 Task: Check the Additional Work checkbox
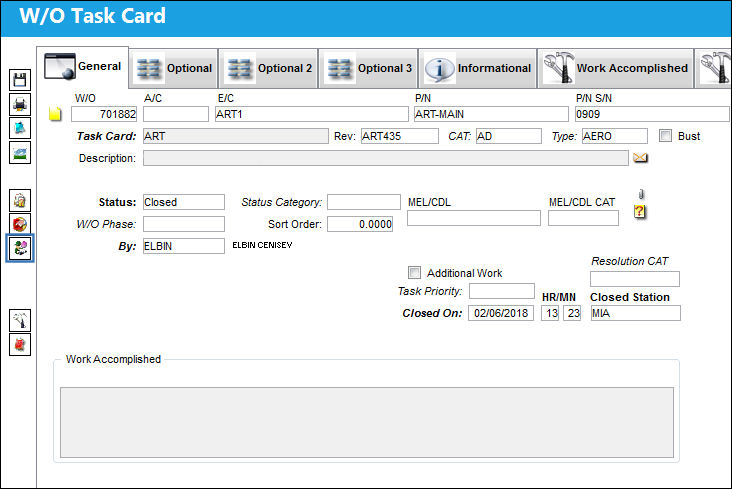[414, 273]
